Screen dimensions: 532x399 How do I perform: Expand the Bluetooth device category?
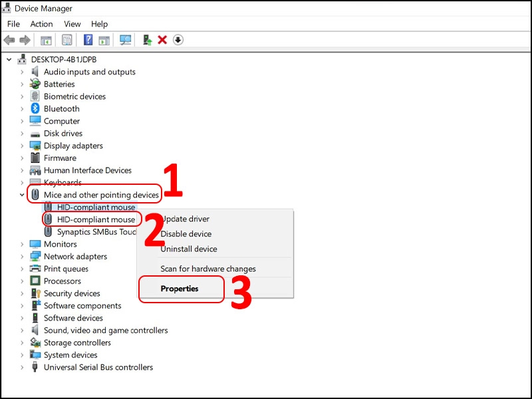[22, 108]
